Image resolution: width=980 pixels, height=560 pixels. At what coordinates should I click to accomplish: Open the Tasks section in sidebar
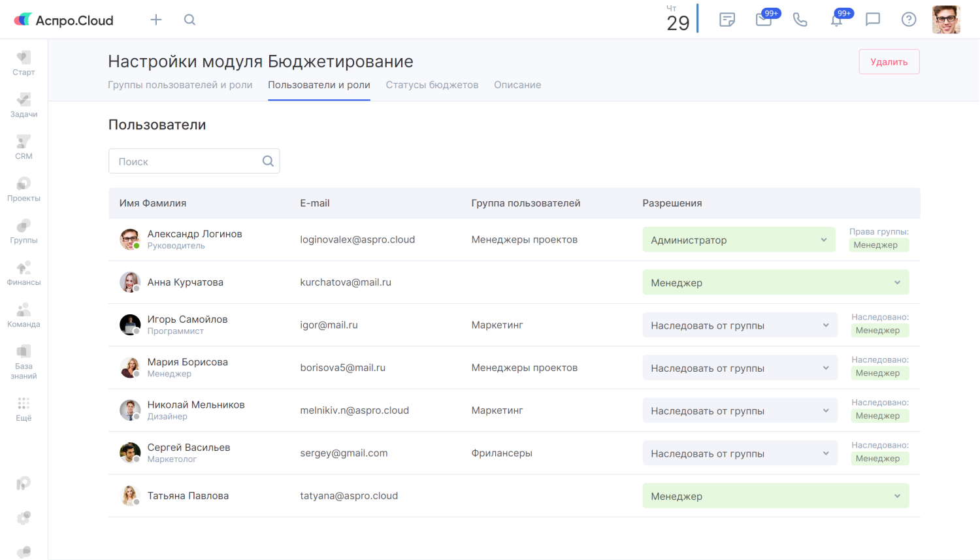(x=24, y=105)
